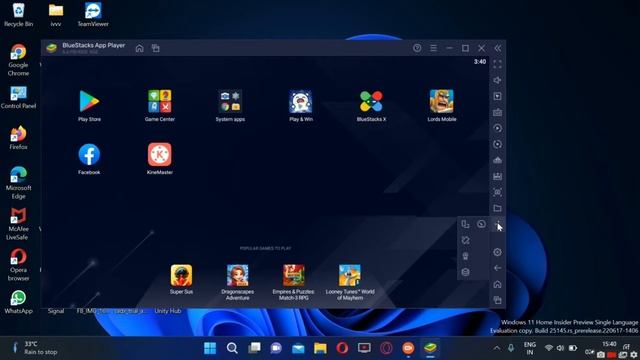Viewport: 640px width, 360px height.
Task: Open Google Chrome desktop shortcut
Action: [18, 60]
